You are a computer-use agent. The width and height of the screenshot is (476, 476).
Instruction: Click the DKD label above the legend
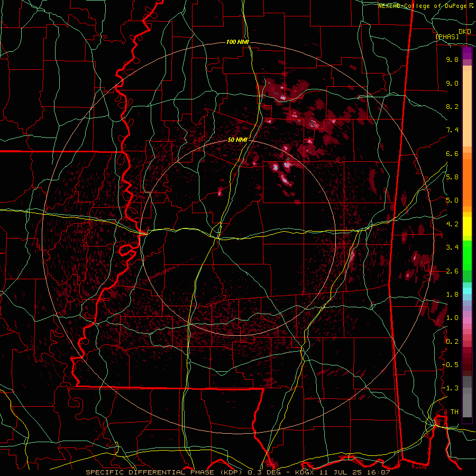(x=465, y=32)
